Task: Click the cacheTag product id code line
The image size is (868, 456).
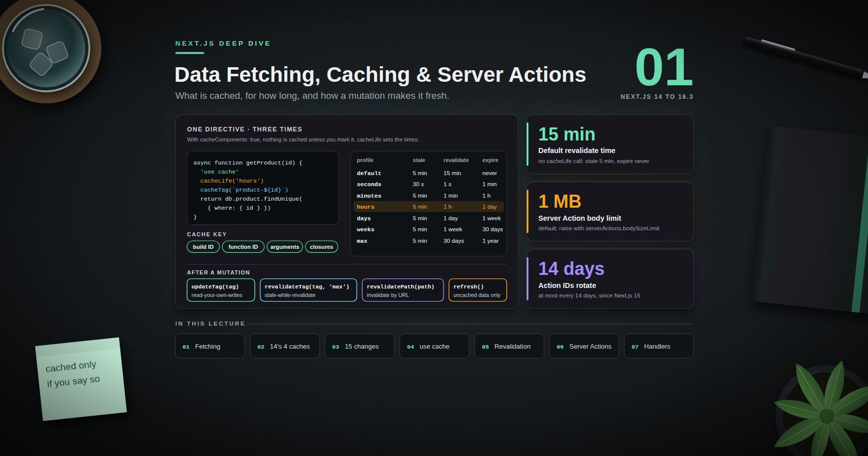Action: [244, 190]
